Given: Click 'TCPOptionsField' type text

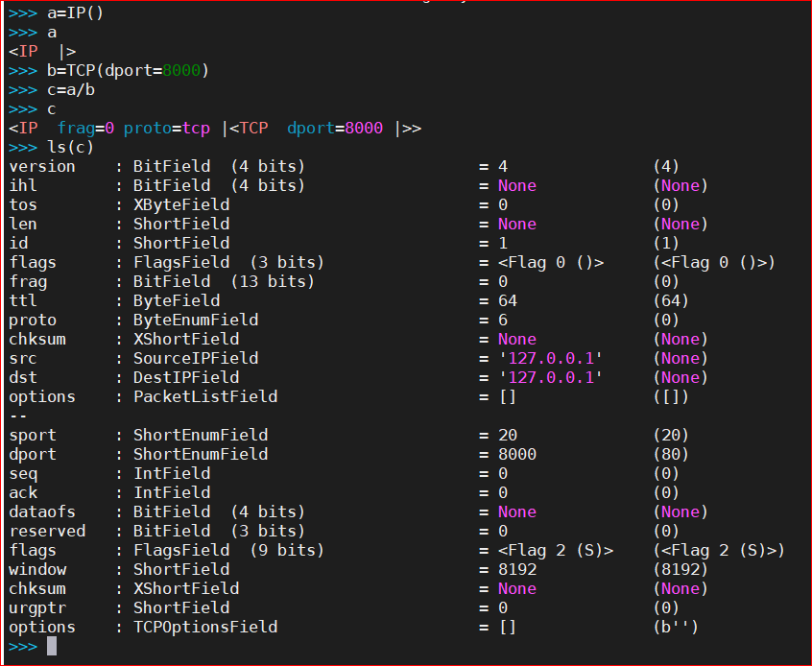Looking at the screenshot, I should [x=205, y=627].
